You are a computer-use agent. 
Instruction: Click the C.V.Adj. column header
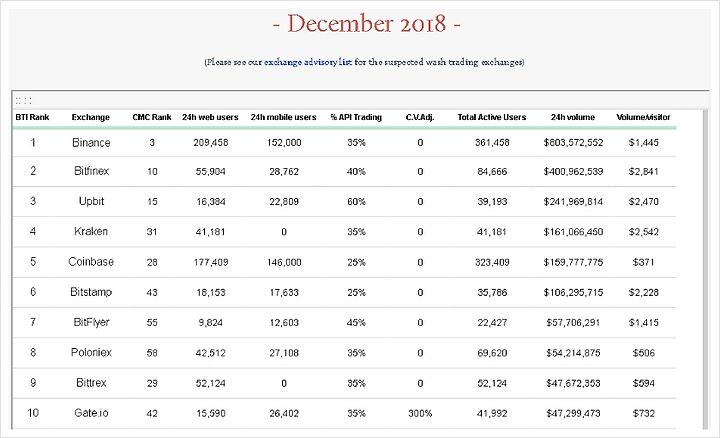[x=420, y=117]
